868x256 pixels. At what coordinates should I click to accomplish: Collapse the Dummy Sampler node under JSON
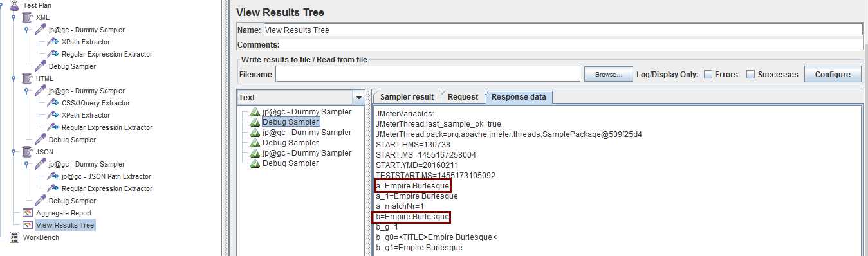(x=26, y=164)
